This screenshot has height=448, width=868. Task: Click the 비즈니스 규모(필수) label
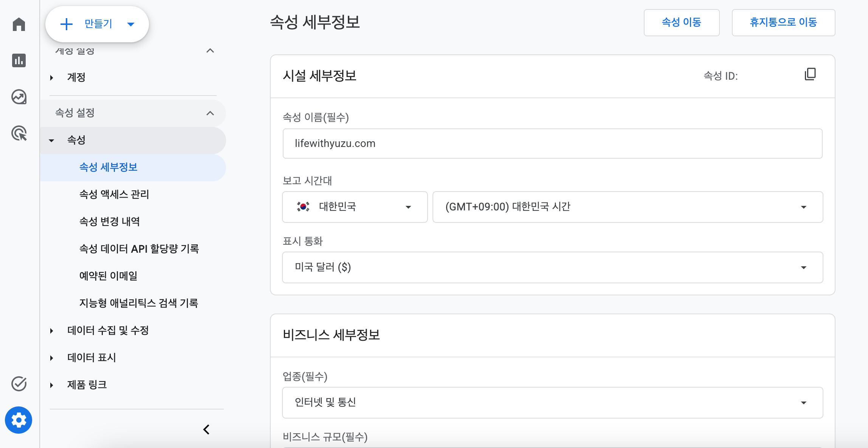tap(325, 437)
